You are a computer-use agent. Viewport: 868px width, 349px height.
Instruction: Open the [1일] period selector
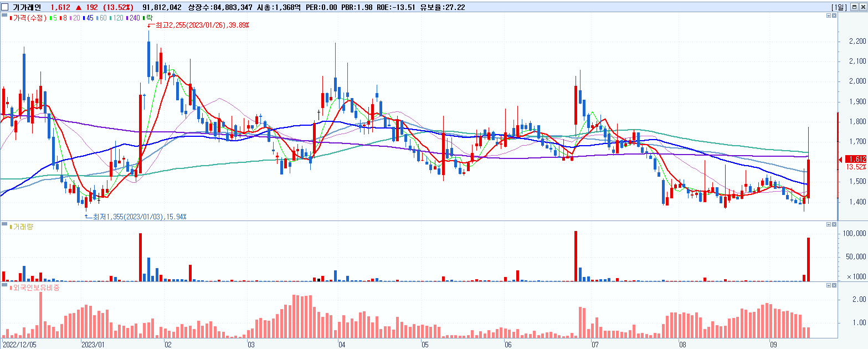pyautogui.click(x=840, y=7)
